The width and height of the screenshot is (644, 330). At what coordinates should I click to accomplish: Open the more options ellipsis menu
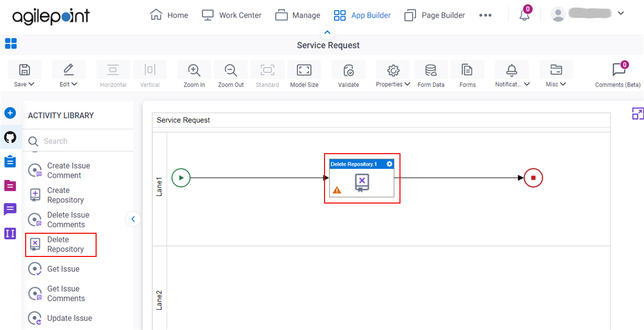(x=486, y=15)
